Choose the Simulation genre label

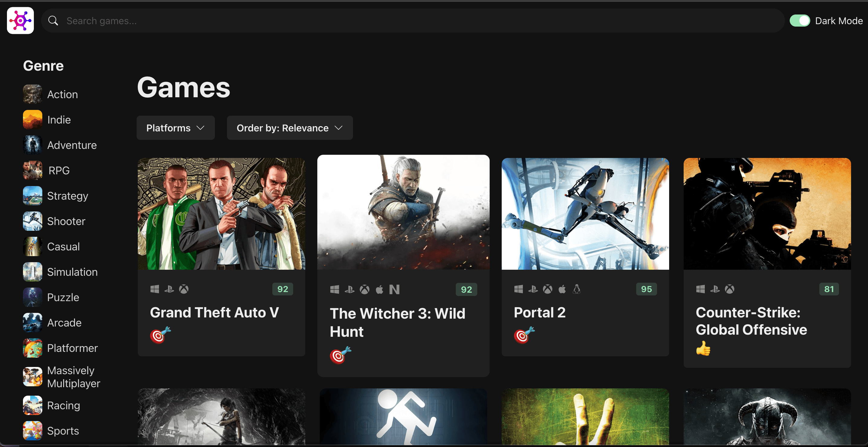tap(72, 272)
